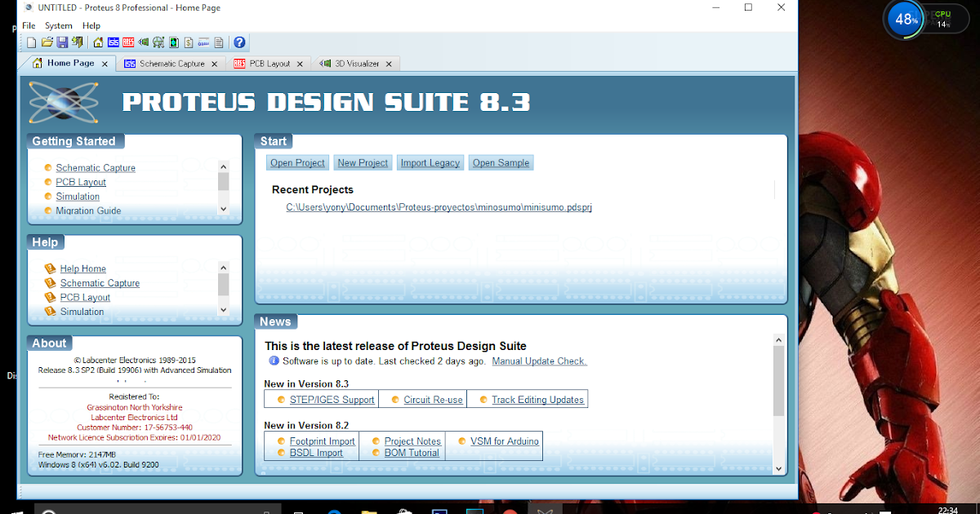Close the Home Page tab
This screenshot has height=514, width=980.
tap(105, 64)
